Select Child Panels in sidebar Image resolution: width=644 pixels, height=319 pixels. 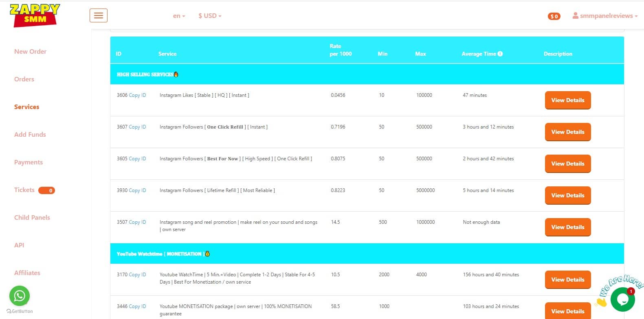pos(32,217)
